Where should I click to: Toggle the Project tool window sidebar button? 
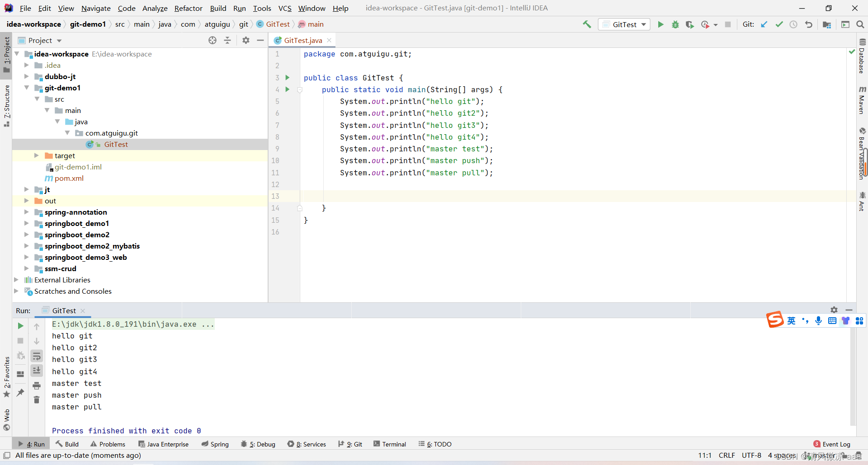point(6,54)
